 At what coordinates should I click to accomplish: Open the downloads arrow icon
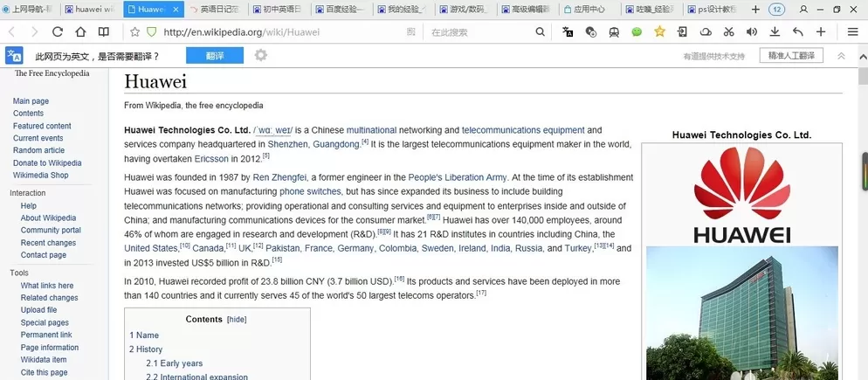pyautogui.click(x=775, y=32)
